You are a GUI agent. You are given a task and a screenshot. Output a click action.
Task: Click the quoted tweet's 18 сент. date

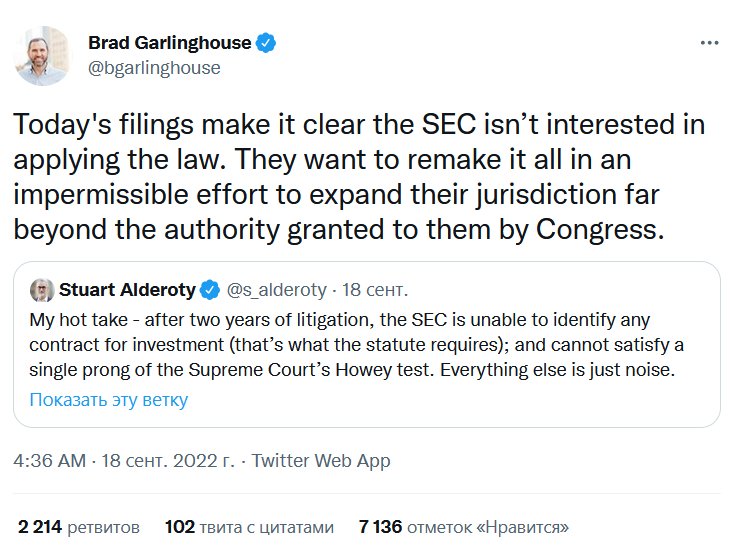pyautogui.click(x=375, y=290)
